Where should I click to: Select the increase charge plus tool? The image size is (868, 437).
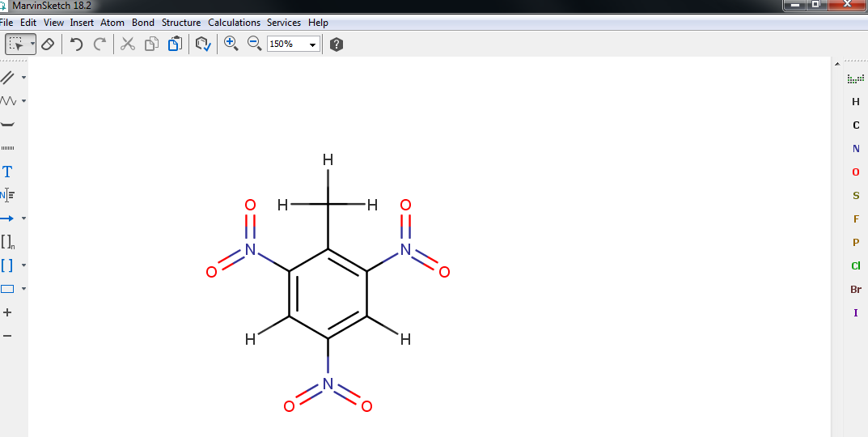(x=8, y=312)
